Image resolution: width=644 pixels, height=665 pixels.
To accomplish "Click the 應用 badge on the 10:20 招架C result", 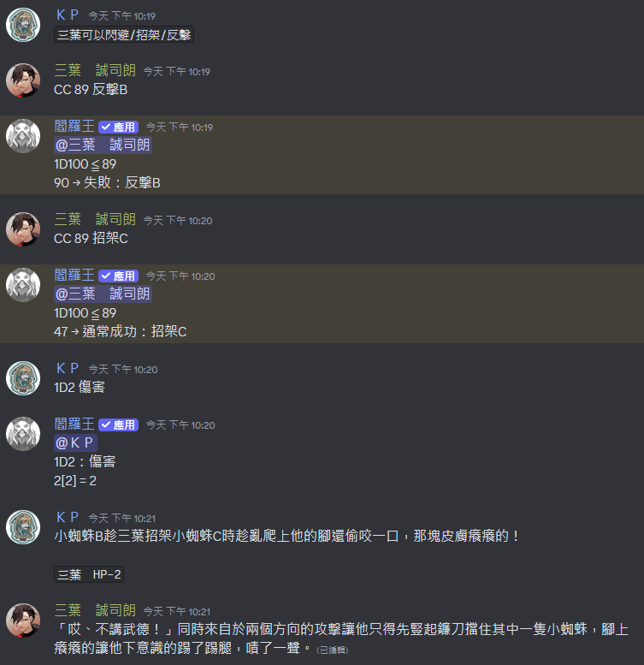I will [x=119, y=276].
